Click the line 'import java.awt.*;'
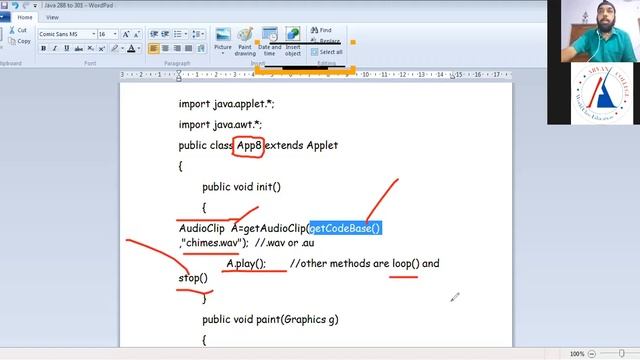This screenshot has width=640, height=360. coord(220,124)
